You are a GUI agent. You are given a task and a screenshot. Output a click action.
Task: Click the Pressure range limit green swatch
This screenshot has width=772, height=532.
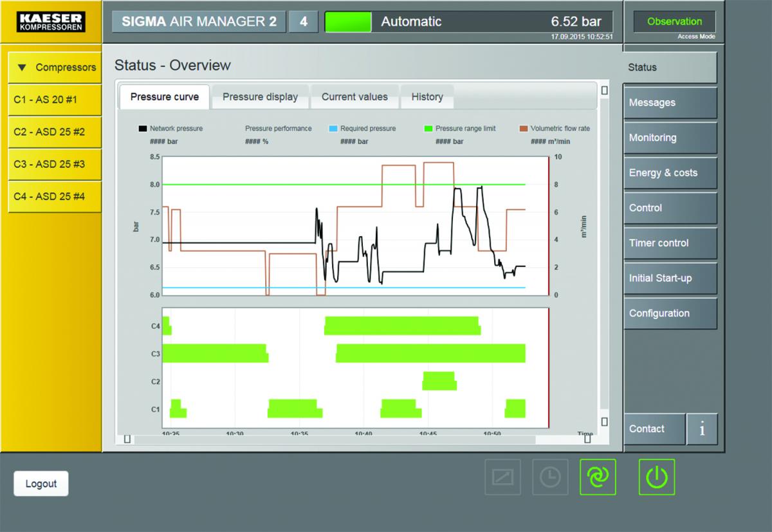(428, 129)
